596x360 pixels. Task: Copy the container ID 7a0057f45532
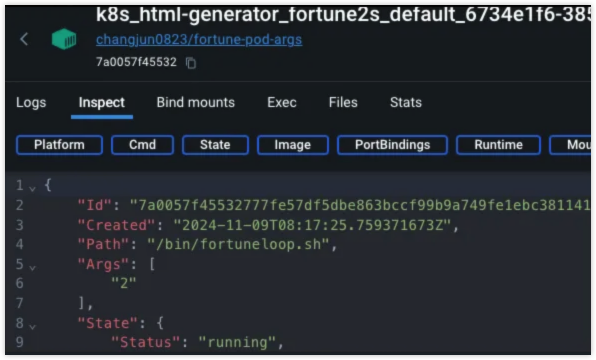click(x=191, y=63)
